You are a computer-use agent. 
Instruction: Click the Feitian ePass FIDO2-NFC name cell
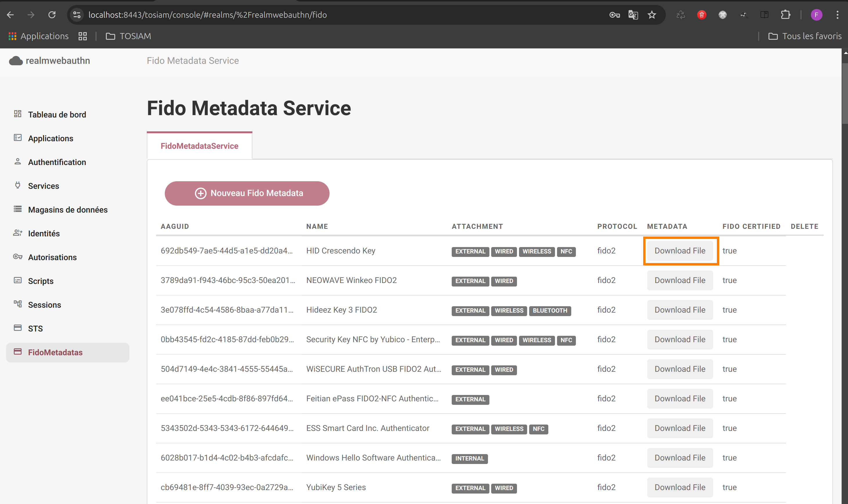372,398
